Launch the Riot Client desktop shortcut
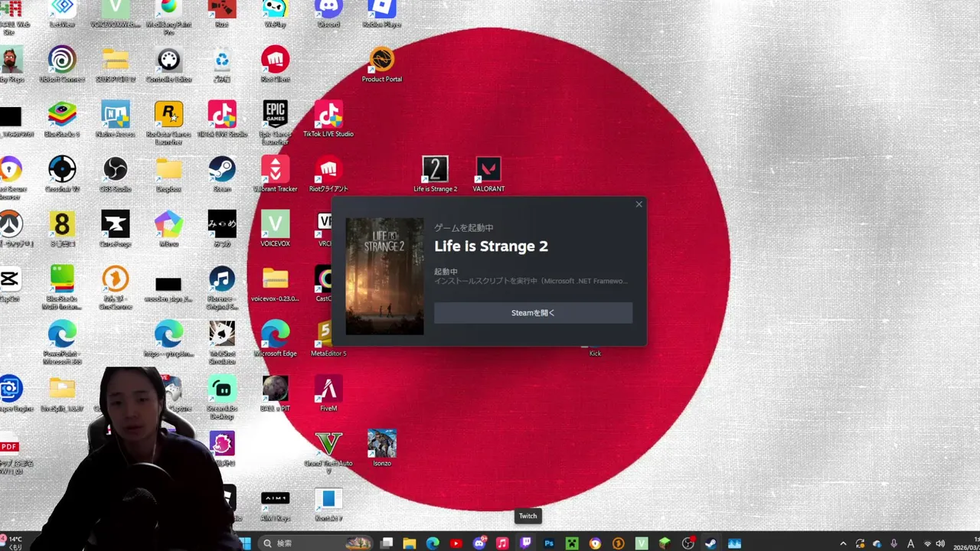The width and height of the screenshot is (980, 551). coord(275,65)
